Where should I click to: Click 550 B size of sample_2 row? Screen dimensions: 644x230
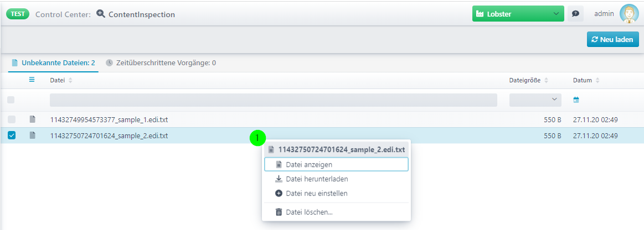pos(553,135)
